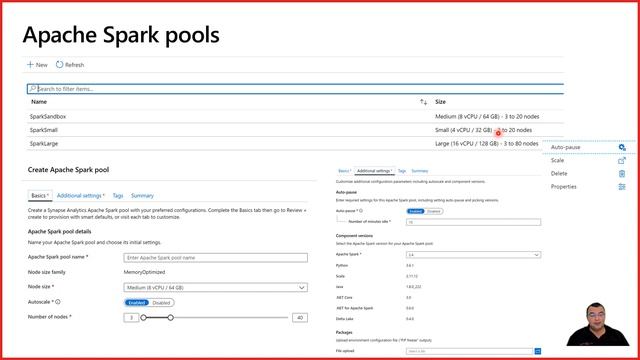640x360 pixels.
Task: Click the 'Create Apache Spark pool' heading
Action: [x=69, y=170]
